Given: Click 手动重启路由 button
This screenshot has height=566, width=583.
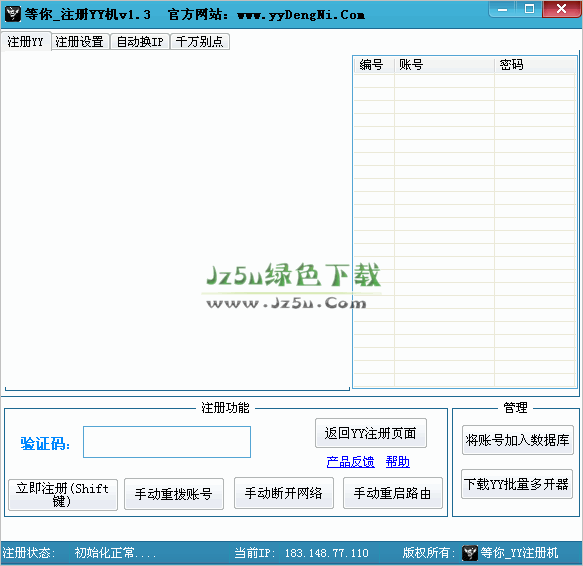Looking at the screenshot, I should [x=393, y=493].
